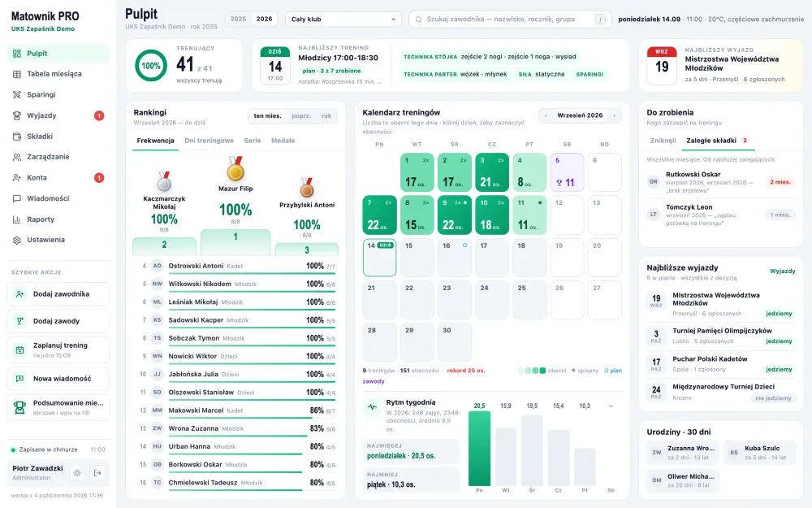This screenshot has height=508, width=812.
Task: Click the Nowa wiadomość message icon
Action: (19, 379)
